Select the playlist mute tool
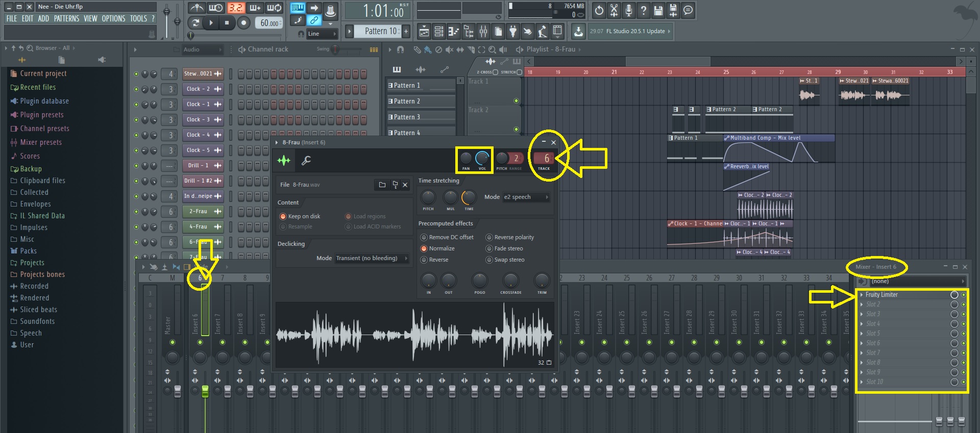 click(449, 49)
